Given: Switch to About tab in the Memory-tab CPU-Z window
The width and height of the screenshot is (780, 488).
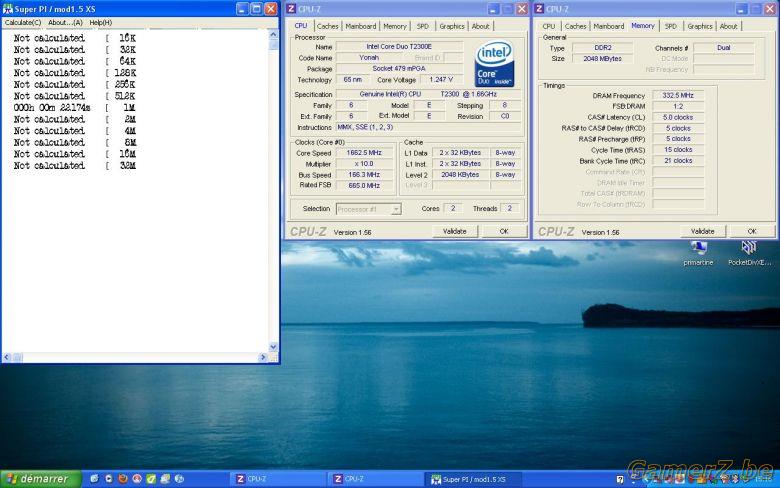Looking at the screenshot, I should click(728, 26).
